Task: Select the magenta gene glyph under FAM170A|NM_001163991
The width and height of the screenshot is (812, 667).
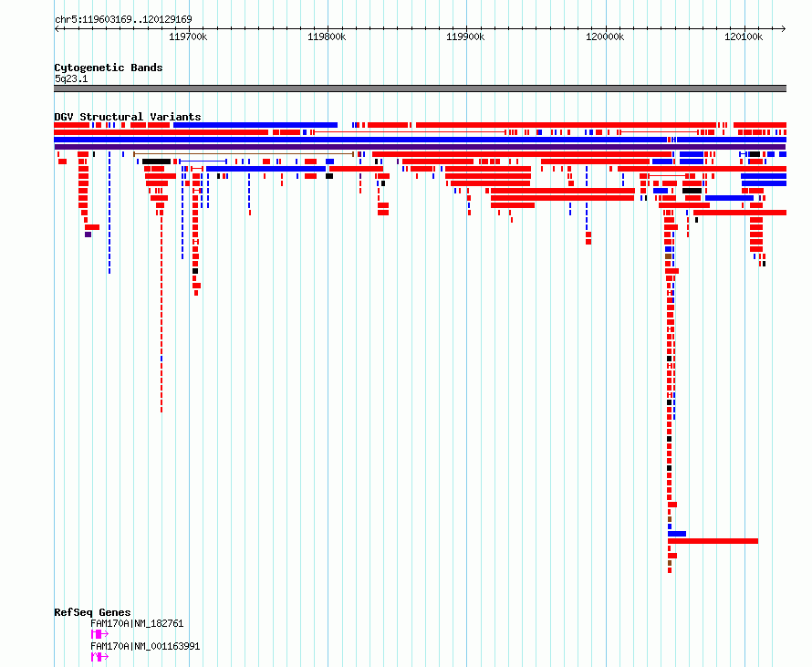Action: tap(99, 657)
